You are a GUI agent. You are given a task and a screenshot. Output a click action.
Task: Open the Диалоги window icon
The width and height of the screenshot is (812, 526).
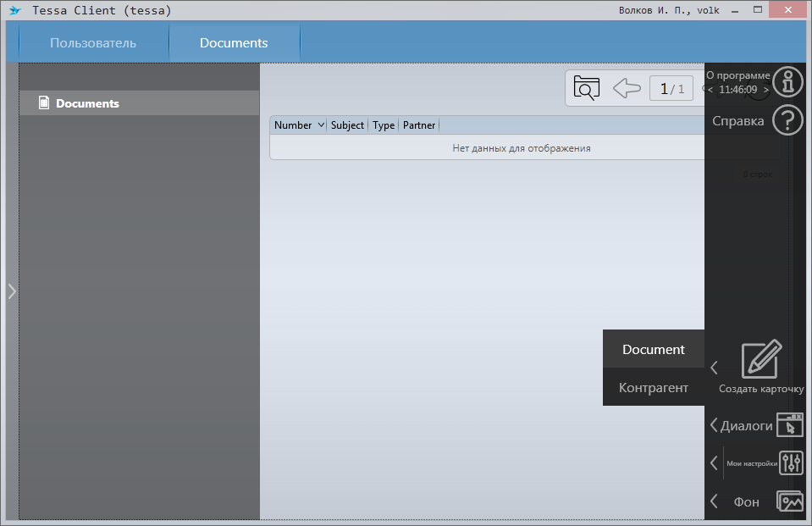coord(789,425)
